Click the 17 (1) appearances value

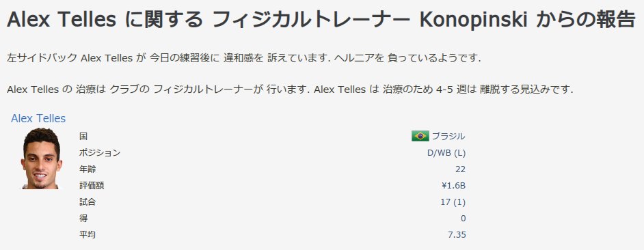[x=453, y=202]
